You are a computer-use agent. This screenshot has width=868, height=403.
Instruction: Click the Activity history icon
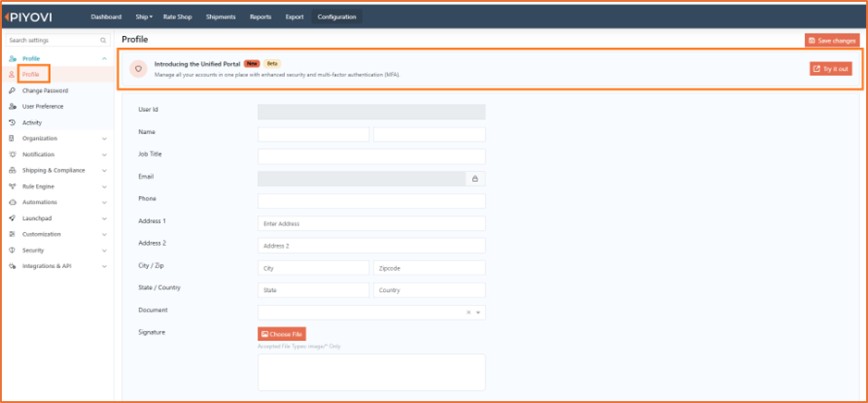point(12,122)
